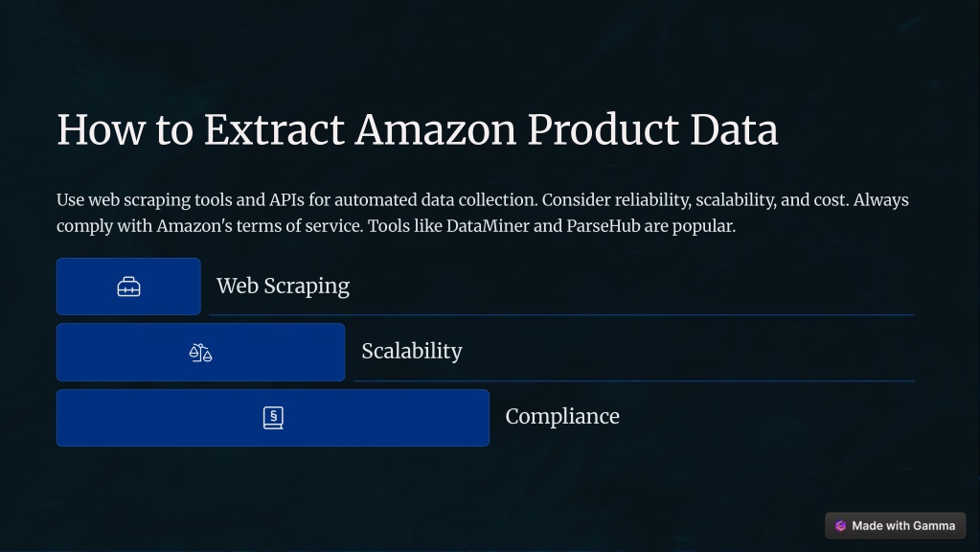This screenshot has width=980, height=552.
Task: Click the blue Web Scraping pyramid block
Action: click(128, 287)
